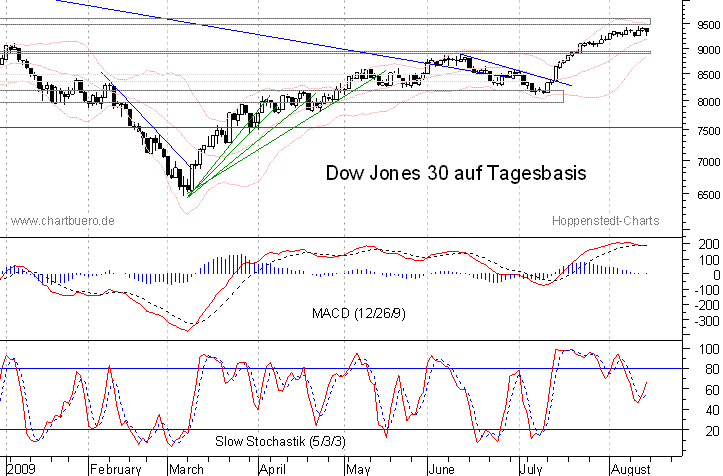The height and width of the screenshot is (476, 723).
Task: Click the MACD axis value -200
Action: point(706,305)
